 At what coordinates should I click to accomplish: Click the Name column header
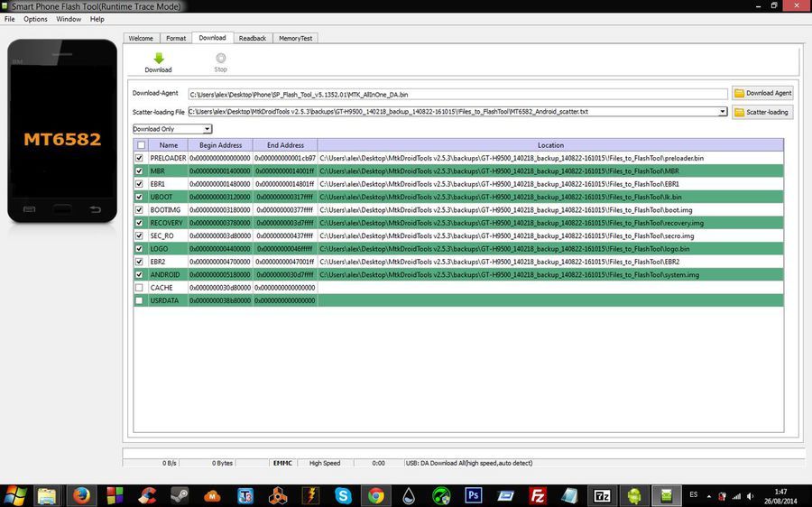pyautogui.click(x=169, y=145)
